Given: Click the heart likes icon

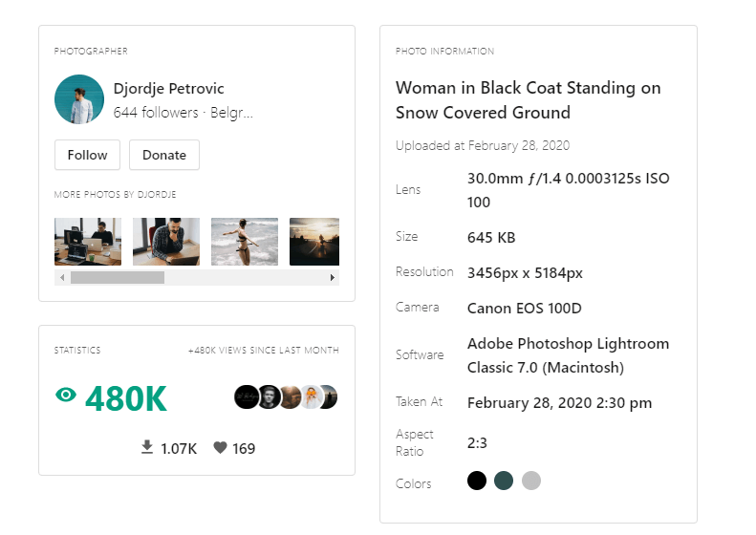Looking at the screenshot, I should tap(221, 448).
